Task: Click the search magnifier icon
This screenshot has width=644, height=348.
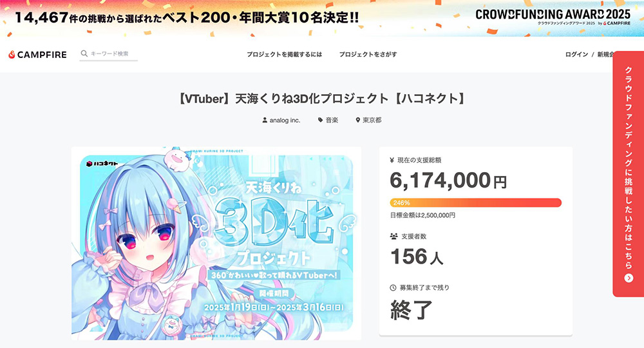Action: click(x=84, y=53)
